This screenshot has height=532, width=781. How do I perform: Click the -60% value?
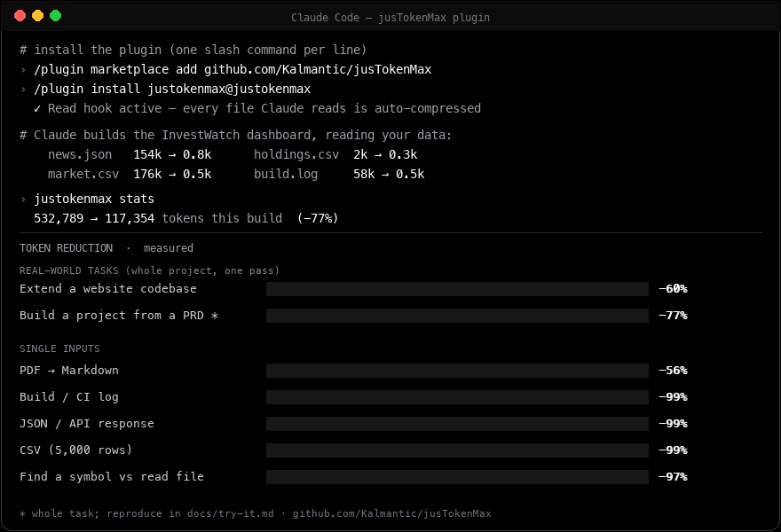[673, 289]
